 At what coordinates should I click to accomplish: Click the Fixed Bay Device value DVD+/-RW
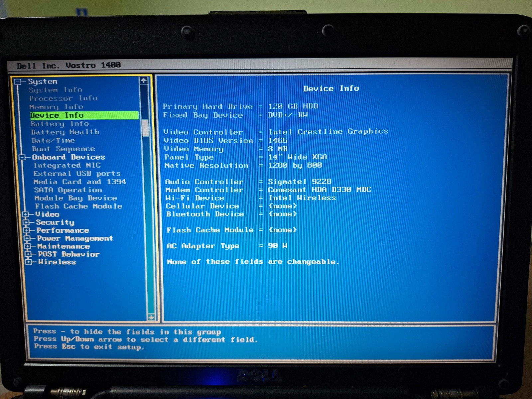(288, 115)
